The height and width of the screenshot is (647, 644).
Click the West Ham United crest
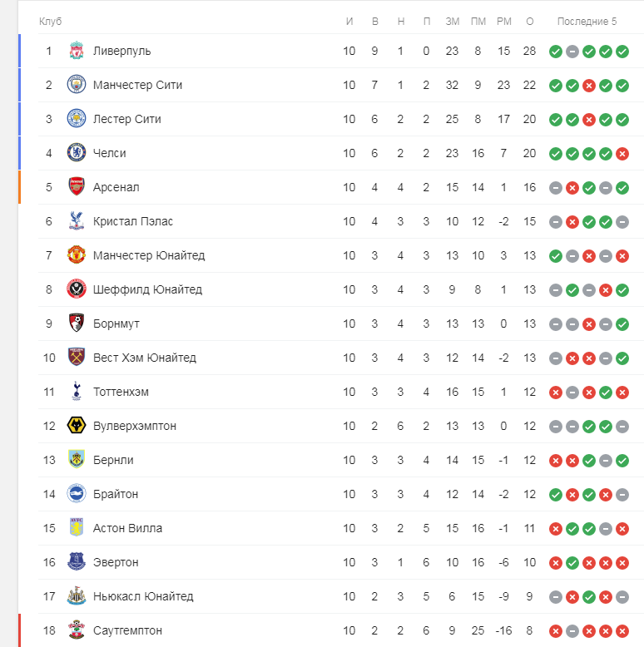pos(77,357)
